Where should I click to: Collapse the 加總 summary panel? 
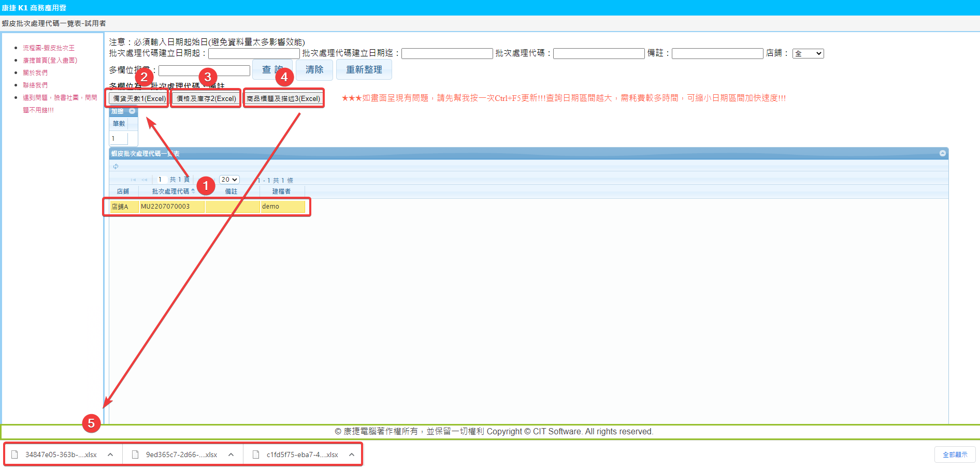coord(132,111)
